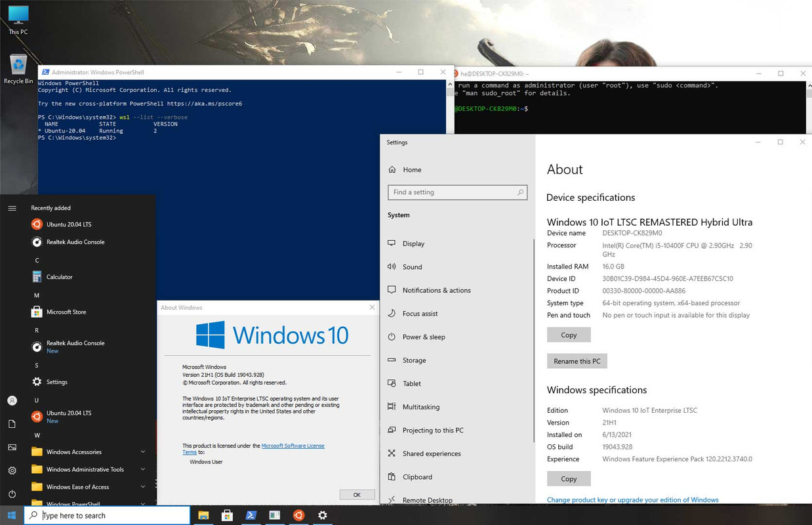Screen dimensions: 812x525
Task: Click the Ubuntu terminal prompt line
Action: (491, 108)
